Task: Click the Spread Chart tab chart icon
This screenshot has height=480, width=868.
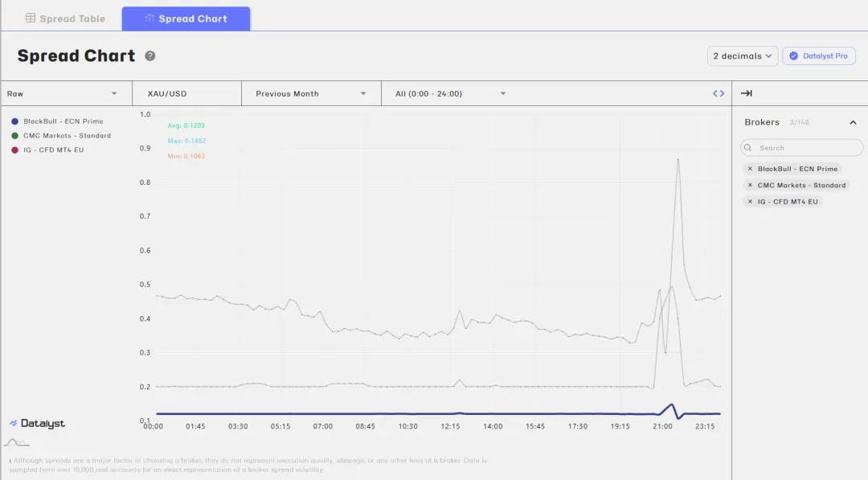Action: [x=149, y=18]
